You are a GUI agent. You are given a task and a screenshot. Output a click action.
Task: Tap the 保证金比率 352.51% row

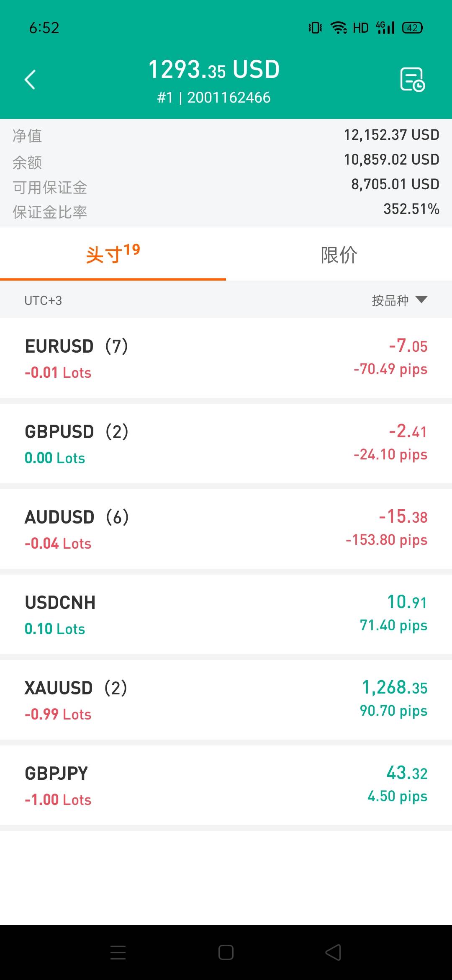pos(226,211)
